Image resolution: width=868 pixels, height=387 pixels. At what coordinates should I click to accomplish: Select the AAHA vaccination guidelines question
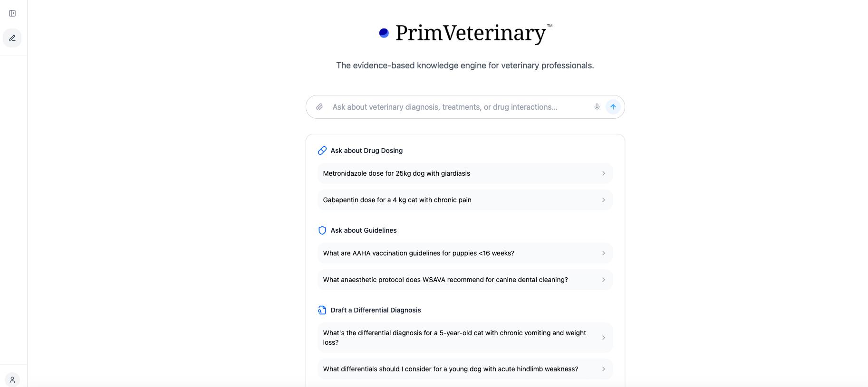point(418,253)
